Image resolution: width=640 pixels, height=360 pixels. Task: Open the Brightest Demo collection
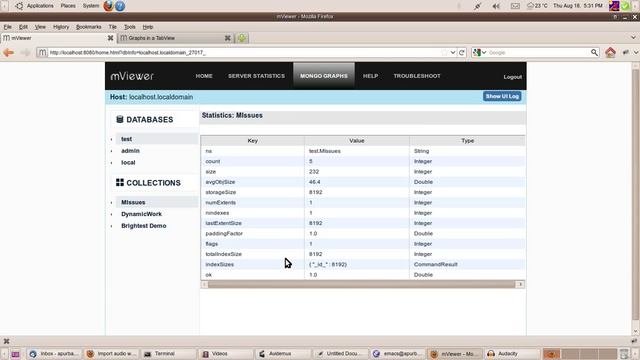point(143,226)
